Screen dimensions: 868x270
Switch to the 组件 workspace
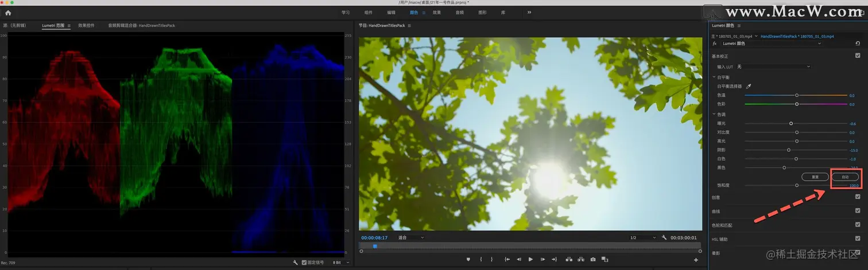point(368,12)
